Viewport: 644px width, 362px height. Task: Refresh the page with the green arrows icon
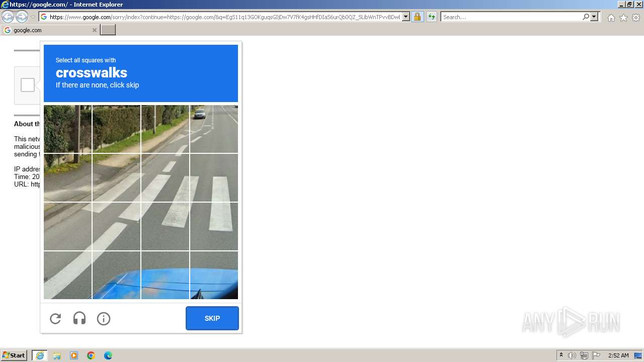tap(432, 17)
